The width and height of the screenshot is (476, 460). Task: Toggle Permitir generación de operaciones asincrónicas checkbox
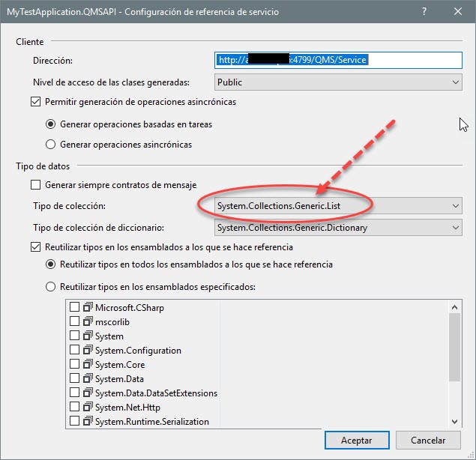[35, 102]
